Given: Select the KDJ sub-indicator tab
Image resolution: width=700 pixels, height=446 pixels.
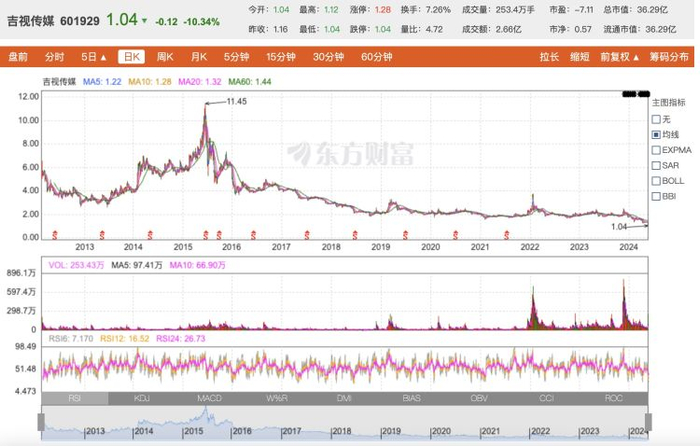Looking at the screenshot, I should 142,398.
